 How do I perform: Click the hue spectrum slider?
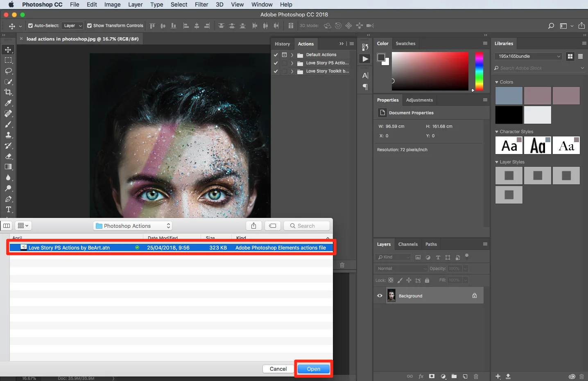coord(479,71)
